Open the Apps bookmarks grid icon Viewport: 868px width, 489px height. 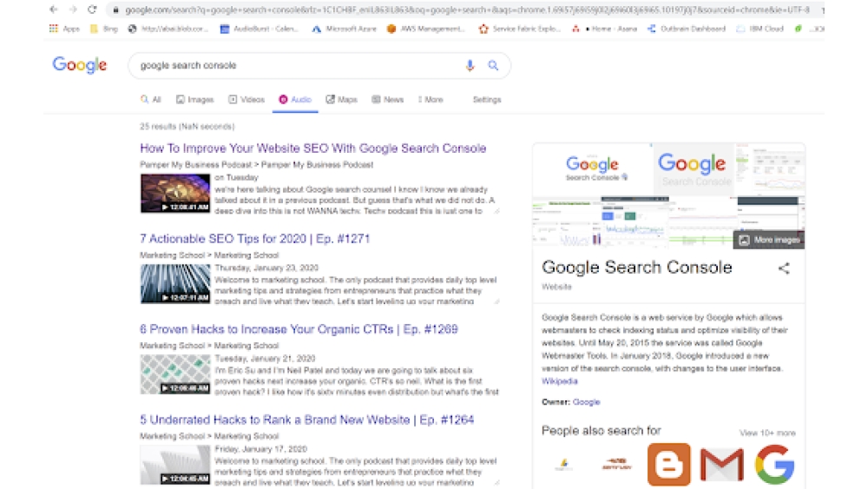(54, 29)
